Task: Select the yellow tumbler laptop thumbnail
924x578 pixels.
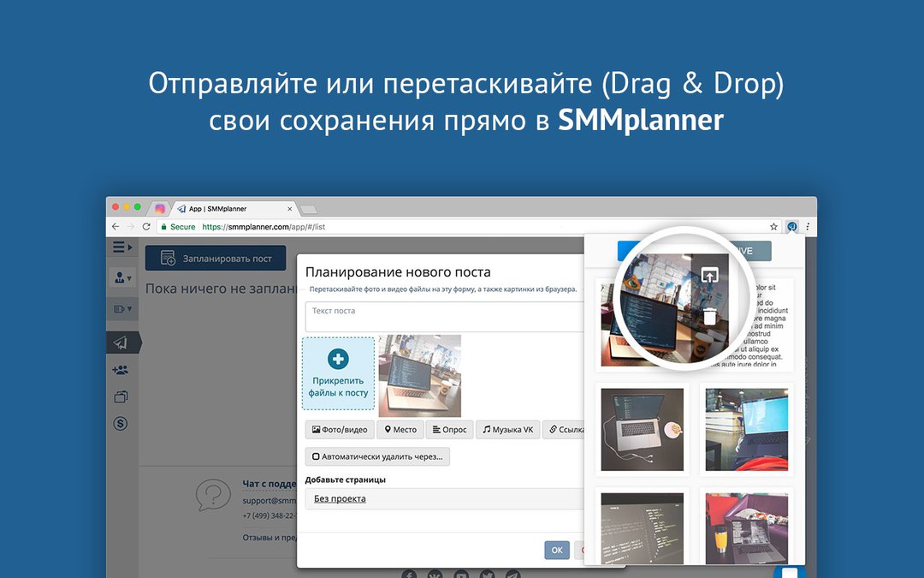Action: click(747, 529)
